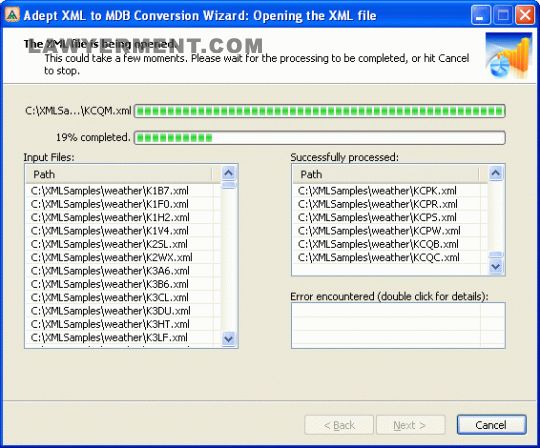Select KCPS.xml in Successfully processed list

click(377, 218)
